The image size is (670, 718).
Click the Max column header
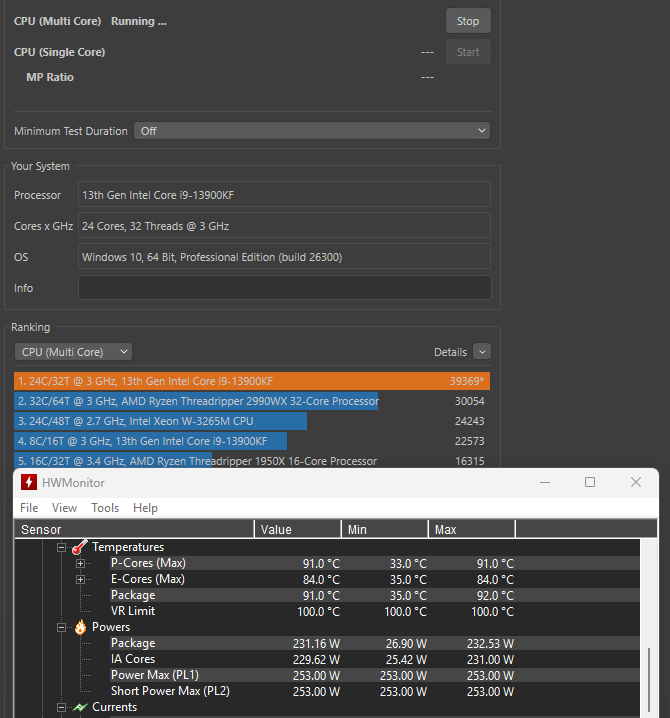[x=472, y=529]
